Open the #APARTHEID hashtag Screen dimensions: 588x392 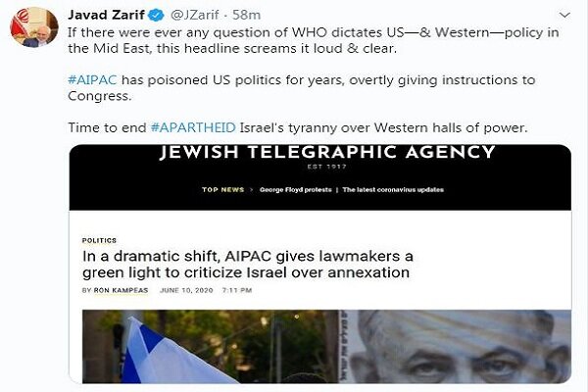193,127
